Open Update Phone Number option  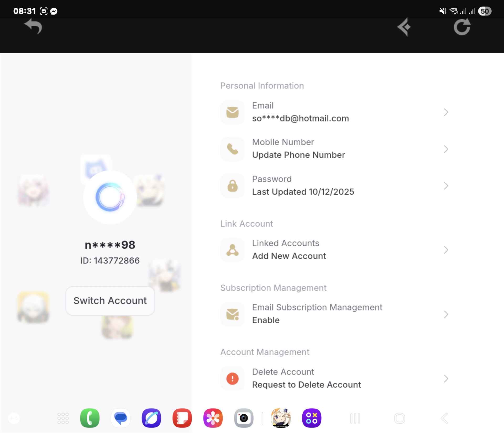(x=298, y=155)
